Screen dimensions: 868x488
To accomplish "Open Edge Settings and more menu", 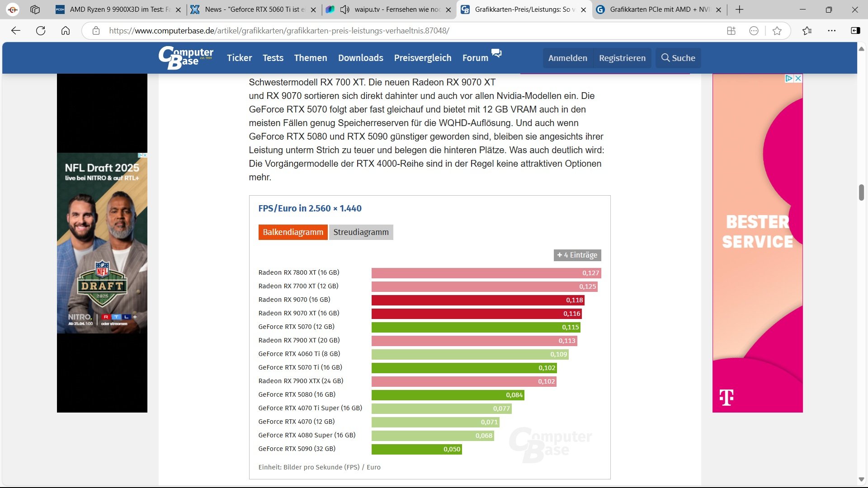I will (832, 31).
